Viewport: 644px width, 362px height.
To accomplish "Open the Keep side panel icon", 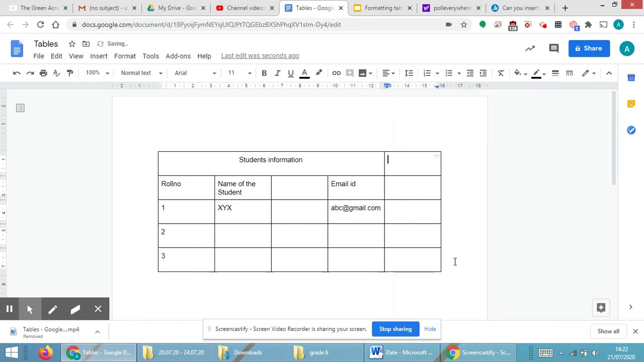I will [x=631, y=104].
